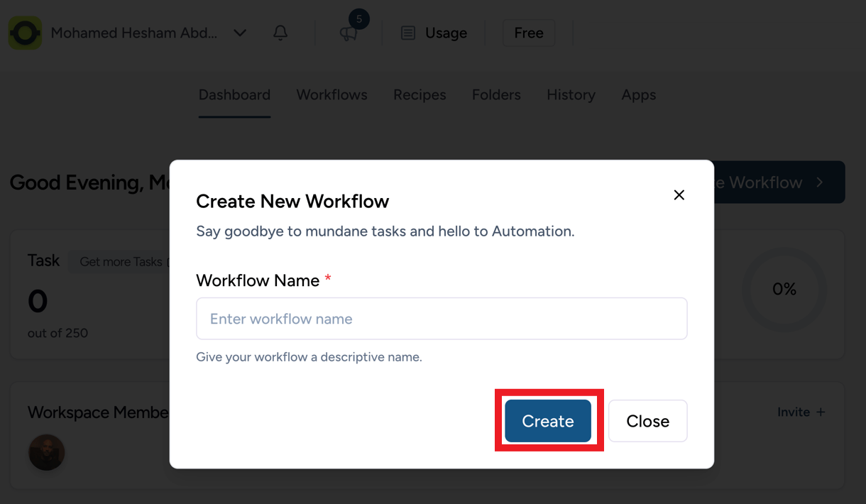
Task: Click the workspace logo icon
Action: [25, 33]
